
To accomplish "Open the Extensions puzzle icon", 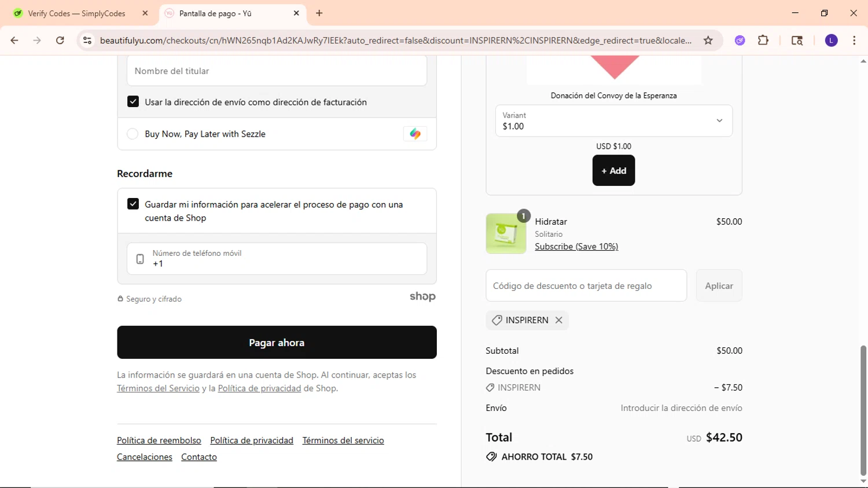I will pyautogui.click(x=763, y=41).
